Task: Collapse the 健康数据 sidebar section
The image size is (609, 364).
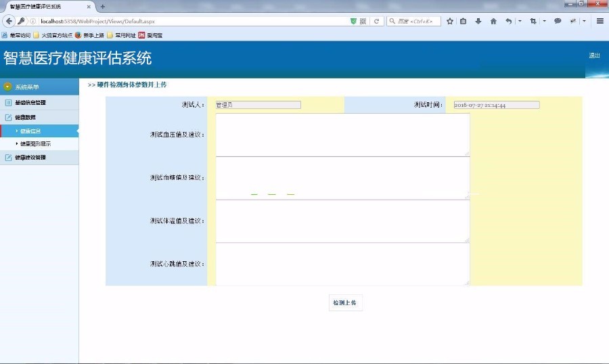Action: [25, 117]
